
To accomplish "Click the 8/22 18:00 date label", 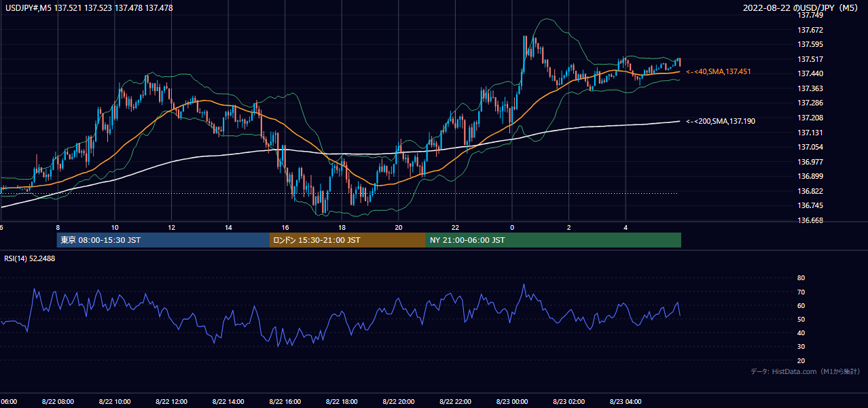I will point(342,401).
